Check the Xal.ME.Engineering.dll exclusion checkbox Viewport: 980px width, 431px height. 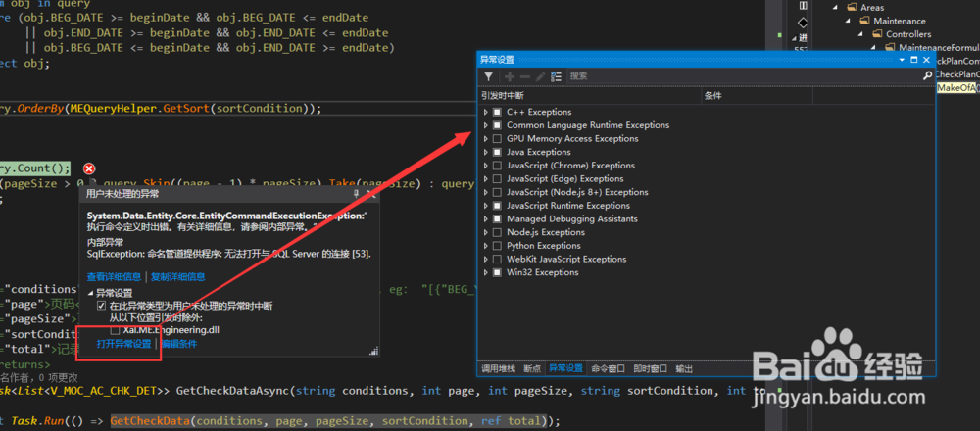click(x=115, y=330)
